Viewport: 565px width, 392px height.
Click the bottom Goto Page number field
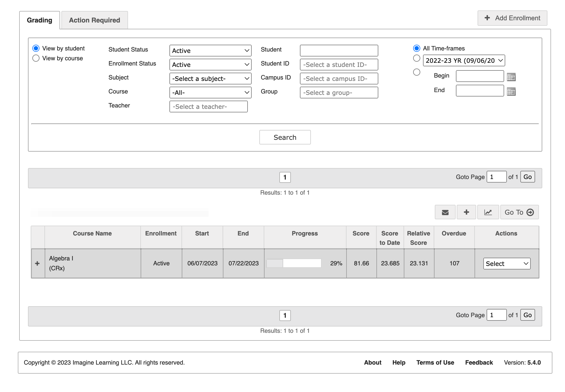(496, 315)
